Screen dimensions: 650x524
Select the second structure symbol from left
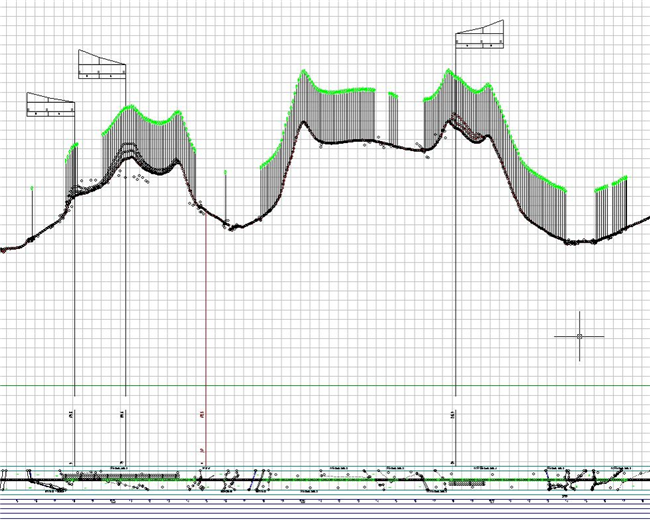[102, 65]
